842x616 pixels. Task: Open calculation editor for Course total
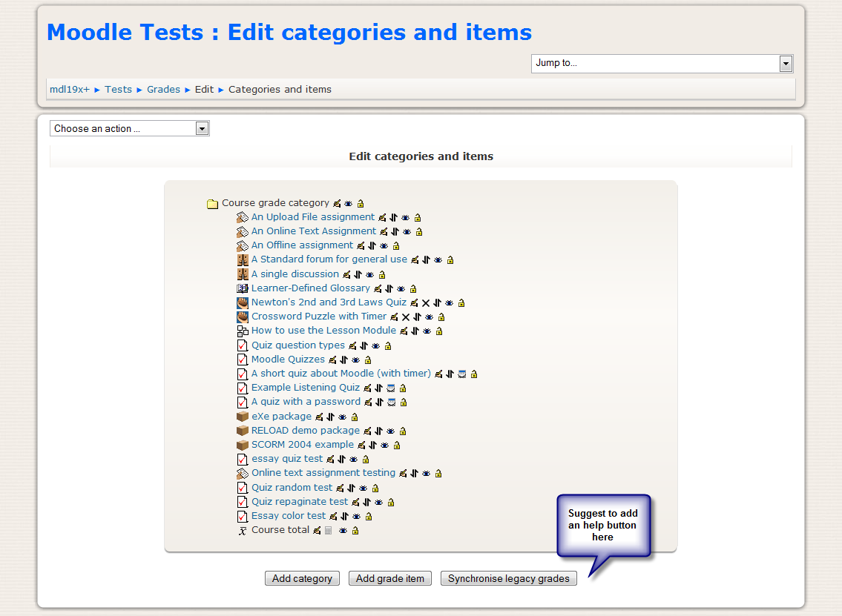click(328, 531)
